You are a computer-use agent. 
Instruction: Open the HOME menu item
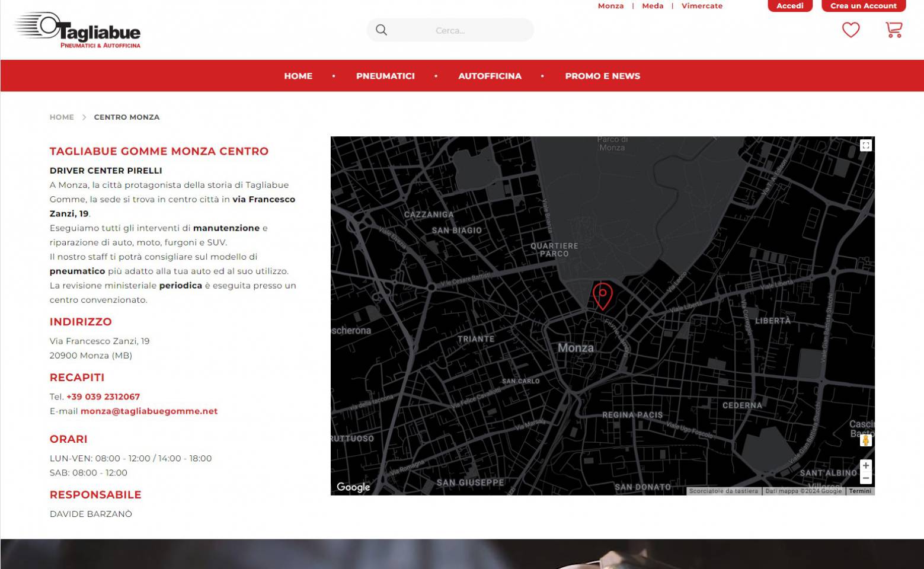point(298,76)
